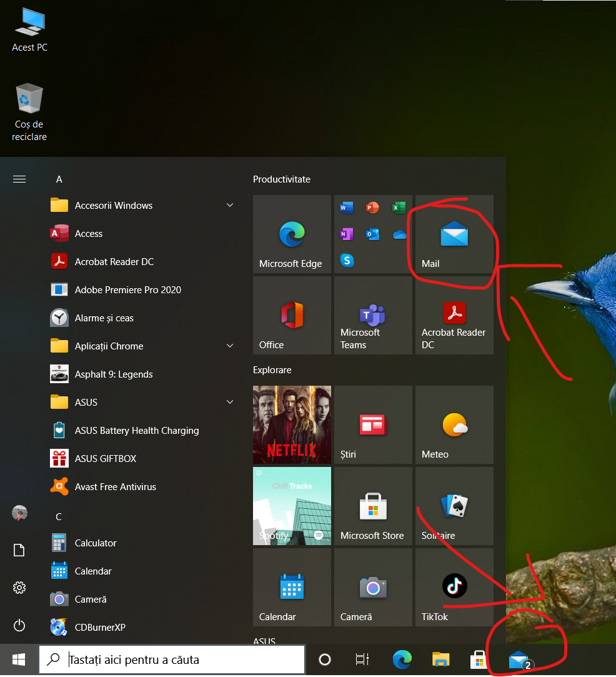The image size is (616, 677).
Task: Open the Meteo weather tile
Action: click(x=454, y=425)
